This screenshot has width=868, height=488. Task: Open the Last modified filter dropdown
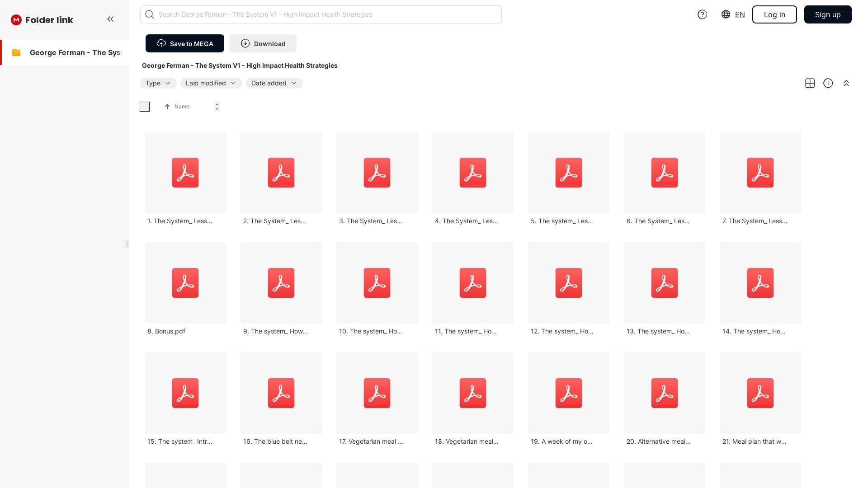[211, 83]
